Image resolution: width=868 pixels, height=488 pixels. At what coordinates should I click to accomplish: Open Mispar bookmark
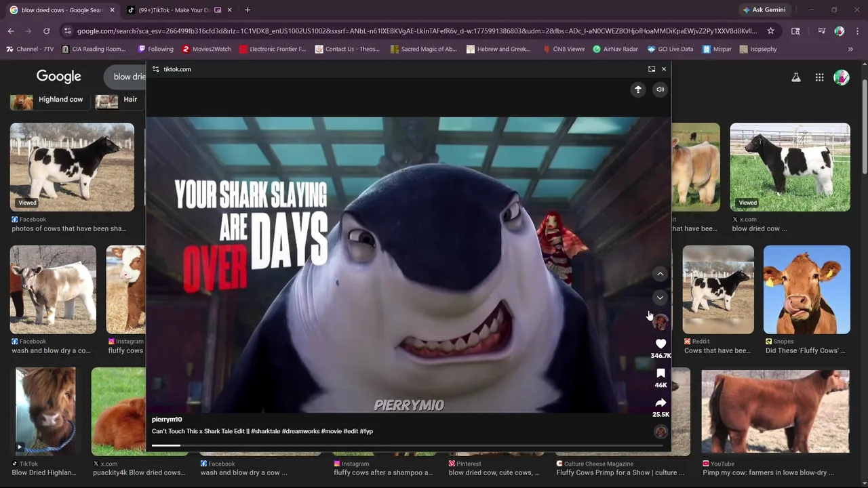click(x=717, y=49)
